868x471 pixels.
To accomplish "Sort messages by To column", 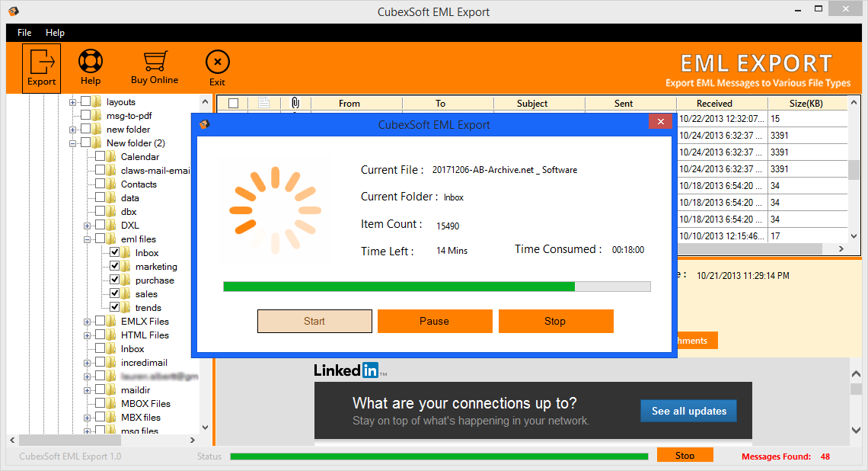I will pyautogui.click(x=448, y=103).
